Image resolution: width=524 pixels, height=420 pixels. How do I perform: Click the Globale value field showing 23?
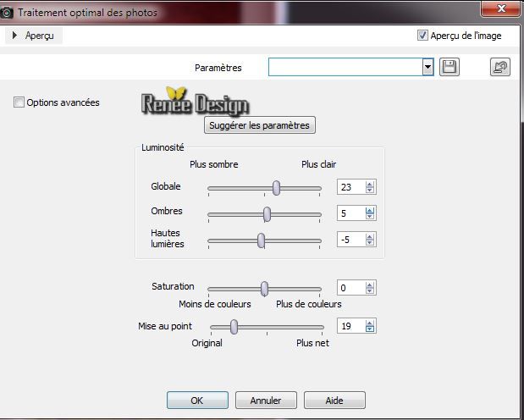[351, 187]
